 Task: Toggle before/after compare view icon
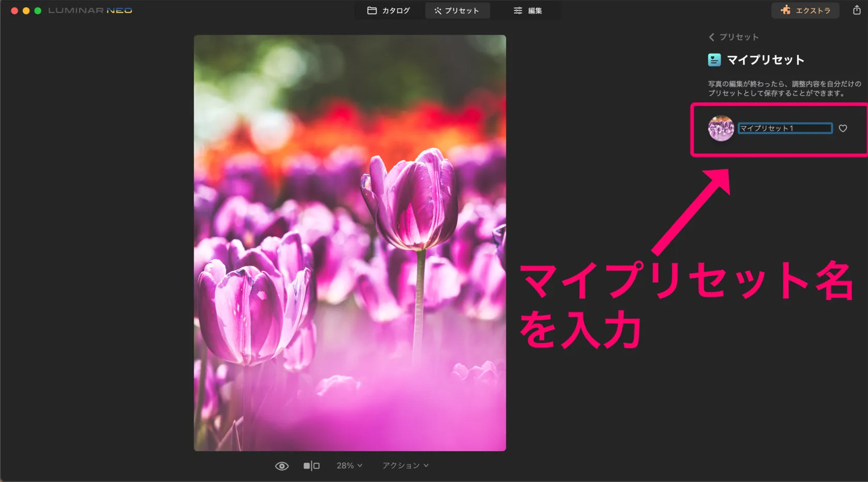311,466
